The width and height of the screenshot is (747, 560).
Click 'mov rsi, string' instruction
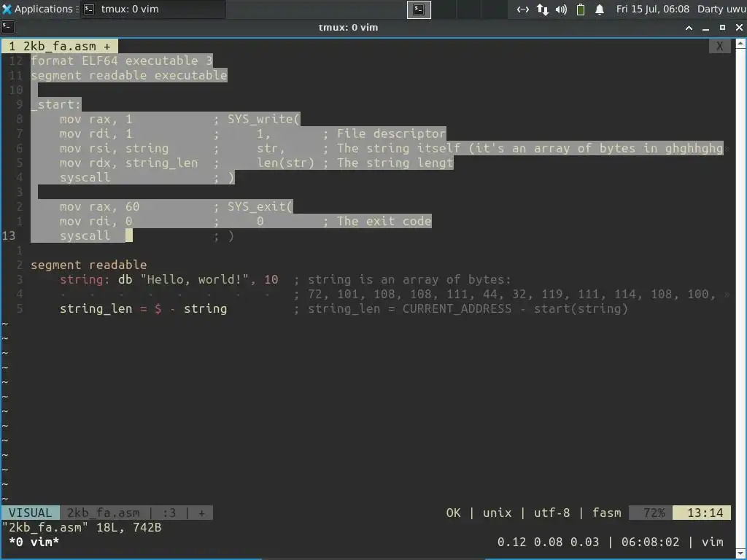tap(114, 149)
